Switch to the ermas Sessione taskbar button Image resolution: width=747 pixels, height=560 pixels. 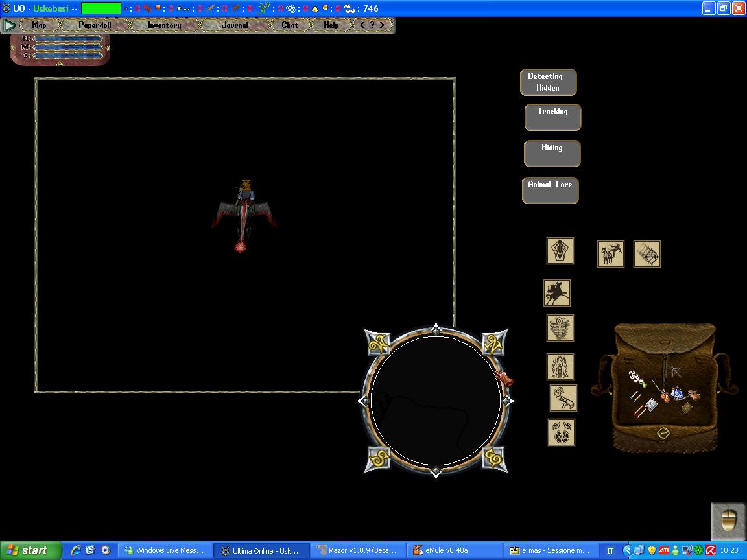click(x=551, y=550)
